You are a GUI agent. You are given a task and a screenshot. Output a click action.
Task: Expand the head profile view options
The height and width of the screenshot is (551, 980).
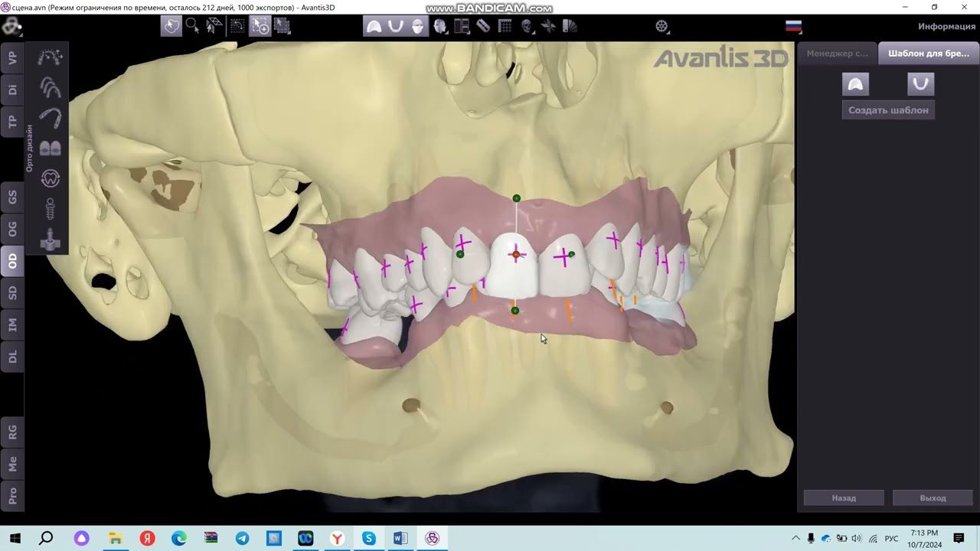pos(440,26)
